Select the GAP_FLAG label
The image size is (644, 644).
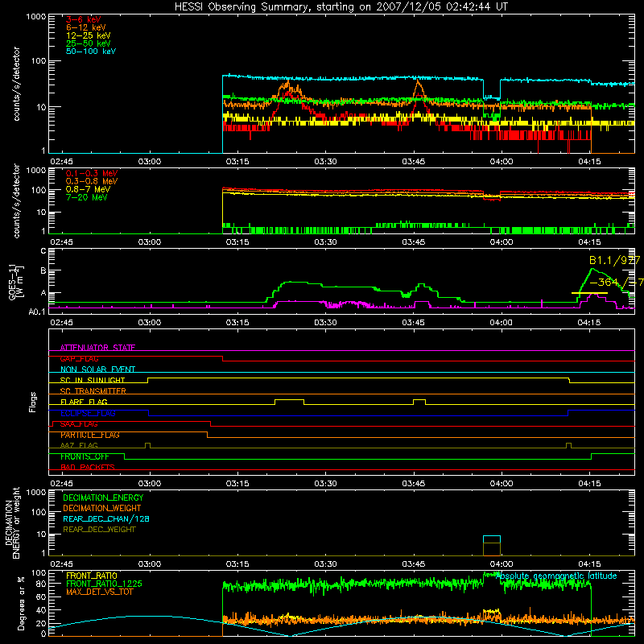tap(79, 358)
